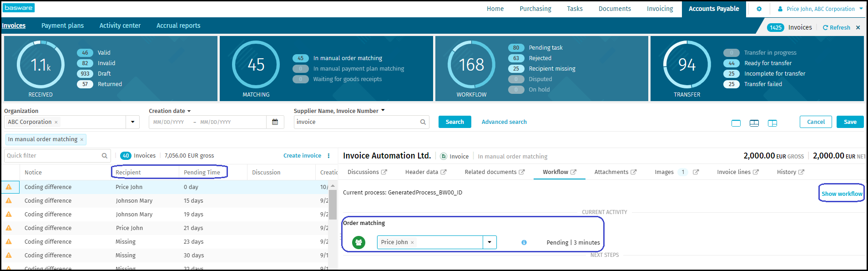Select Accounts Payable menu

click(x=714, y=9)
